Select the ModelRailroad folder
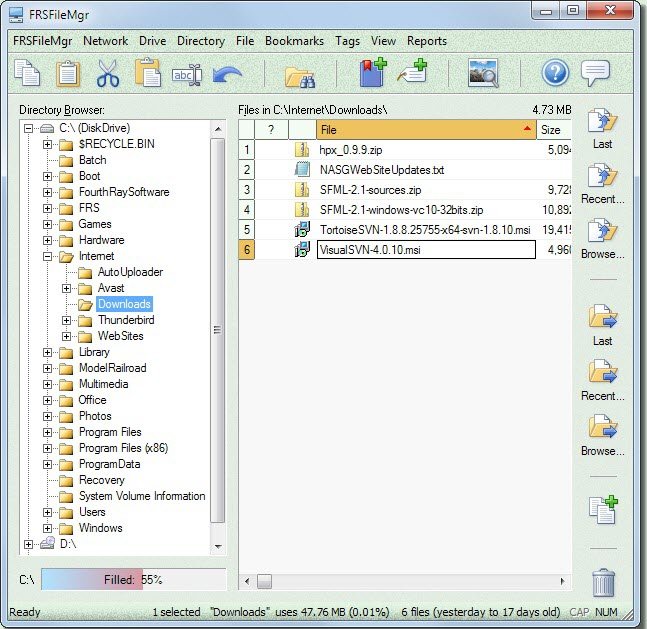This screenshot has height=629, width=647. click(112, 368)
